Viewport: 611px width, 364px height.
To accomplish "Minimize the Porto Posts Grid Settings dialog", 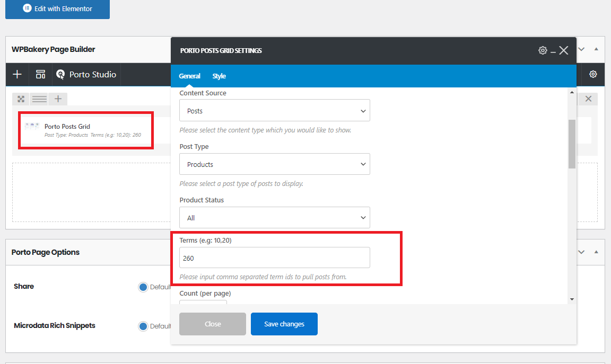I will point(553,52).
